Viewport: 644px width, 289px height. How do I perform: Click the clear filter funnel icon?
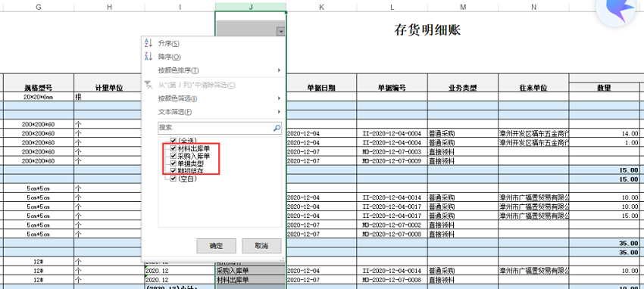[x=148, y=85]
